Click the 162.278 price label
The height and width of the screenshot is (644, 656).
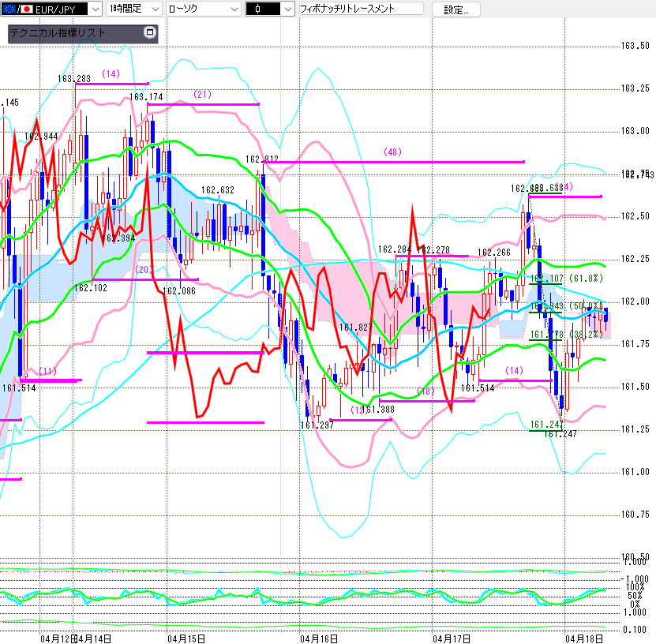coord(434,250)
